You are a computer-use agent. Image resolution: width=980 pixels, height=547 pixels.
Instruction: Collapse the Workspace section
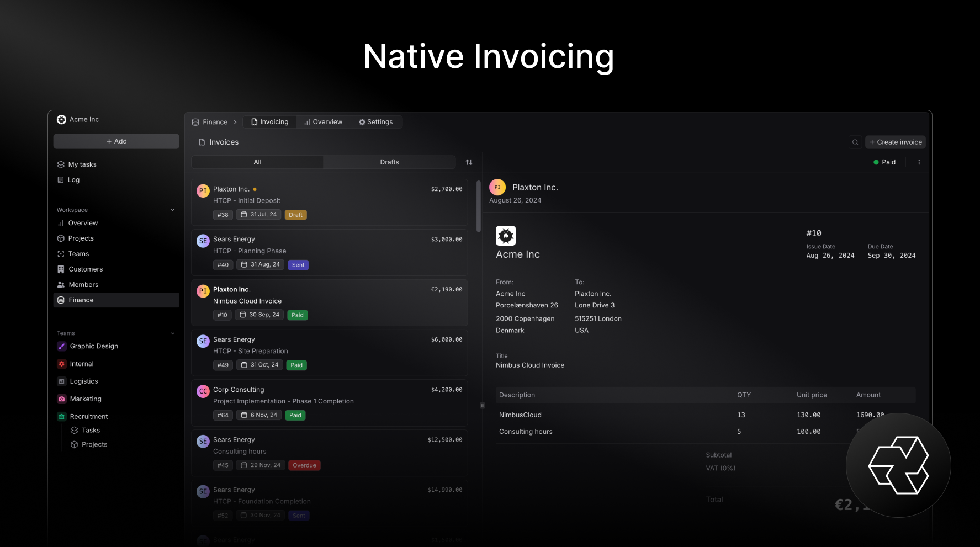point(173,210)
